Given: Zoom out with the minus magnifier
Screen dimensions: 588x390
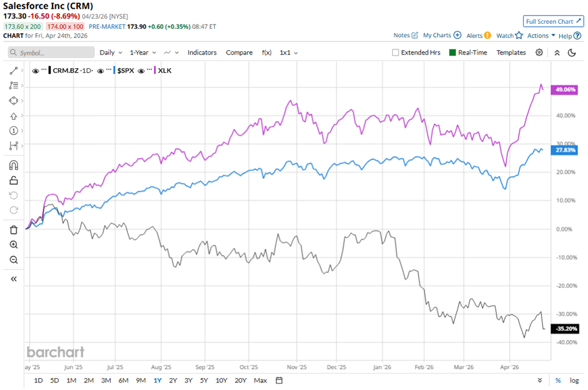Looking at the screenshot, I should coord(14,260).
